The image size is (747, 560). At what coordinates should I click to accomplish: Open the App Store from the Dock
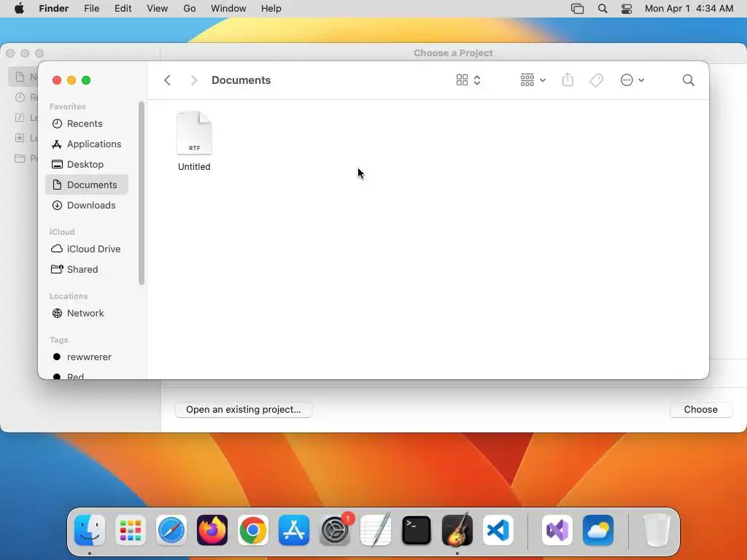coord(294,530)
